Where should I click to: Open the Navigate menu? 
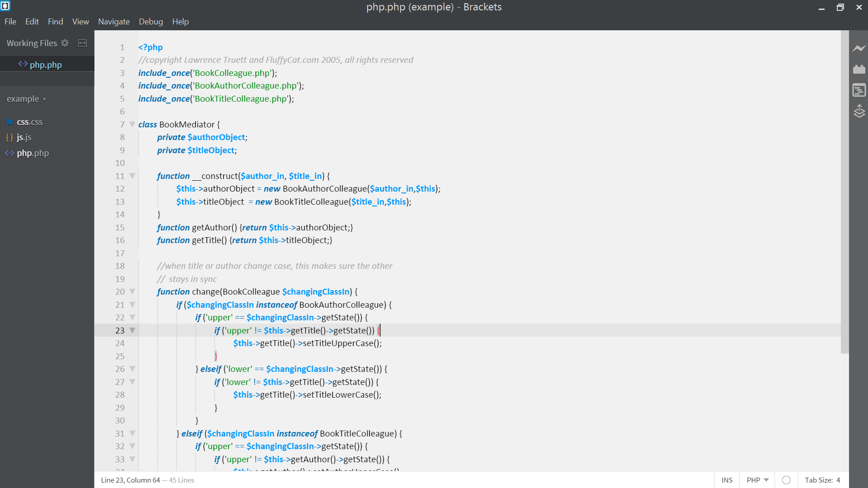point(113,21)
